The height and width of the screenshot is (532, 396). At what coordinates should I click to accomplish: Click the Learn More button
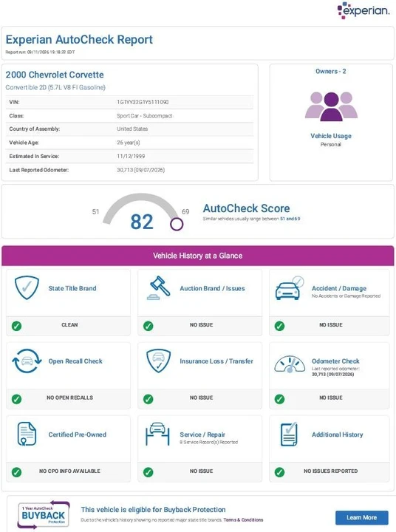pos(362,518)
